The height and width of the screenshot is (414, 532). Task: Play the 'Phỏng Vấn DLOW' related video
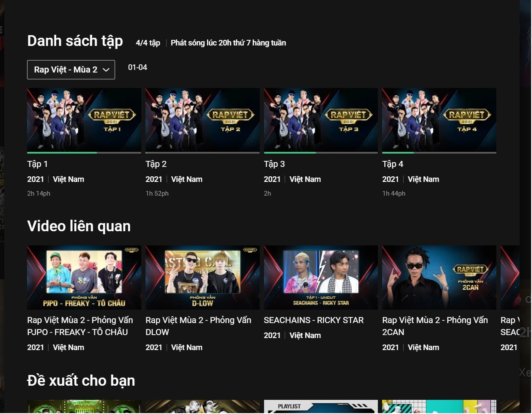[202, 277]
